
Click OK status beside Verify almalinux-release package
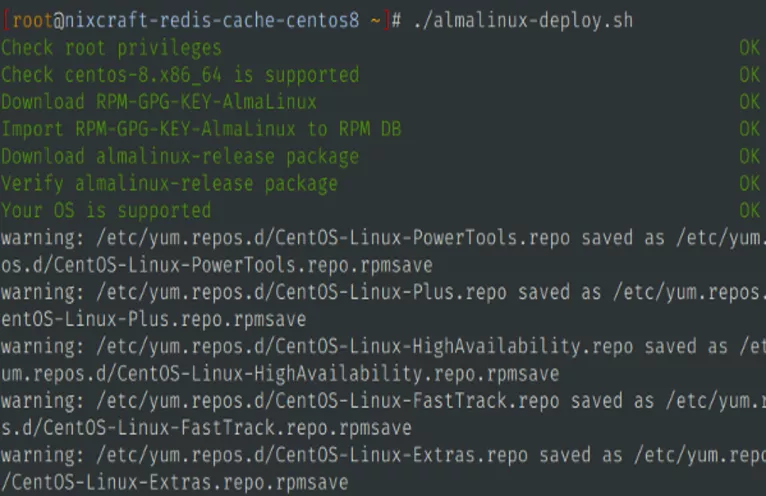[749, 184]
